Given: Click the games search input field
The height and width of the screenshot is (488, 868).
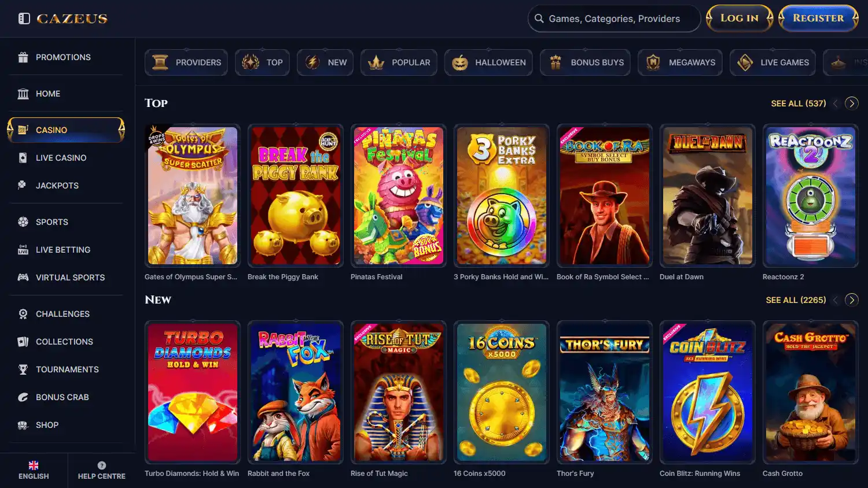Looking at the screenshot, I should coord(615,19).
